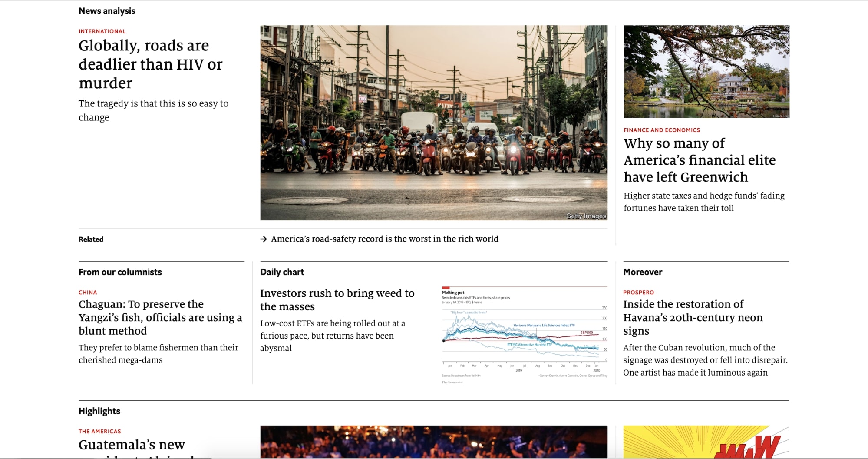This screenshot has height=459, width=868.
Task: Open the 'Melting pot' cannabis chart
Action: click(x=525, y=335)
